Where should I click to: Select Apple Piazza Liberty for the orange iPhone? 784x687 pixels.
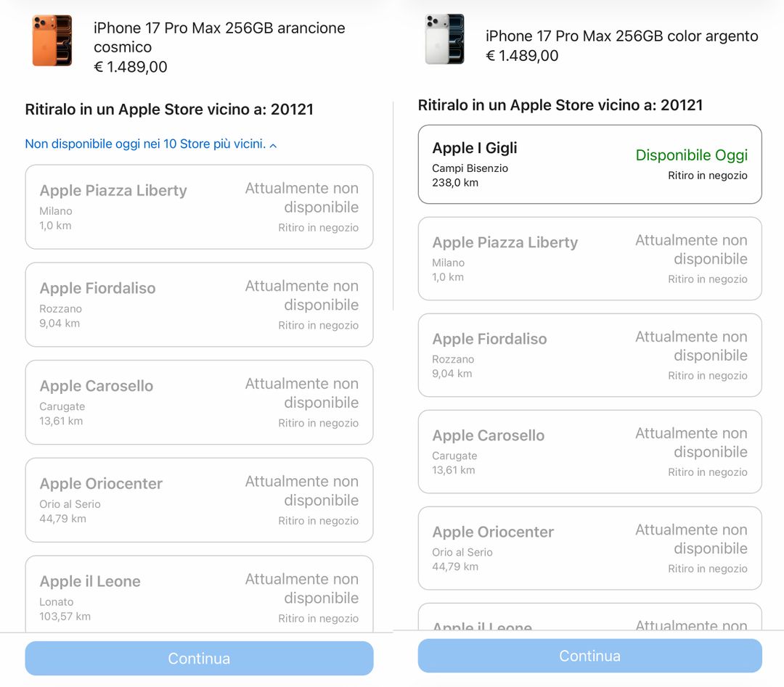pyautogui.click(x=199, y=207)
